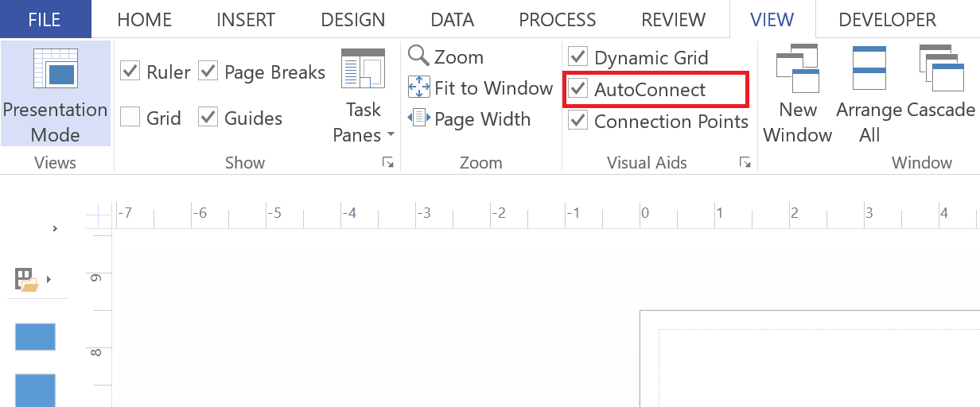The image size is (980, 407).
Task: Expand the collapsed Shapes pane chevron
Action: click(x=55, y=229)
